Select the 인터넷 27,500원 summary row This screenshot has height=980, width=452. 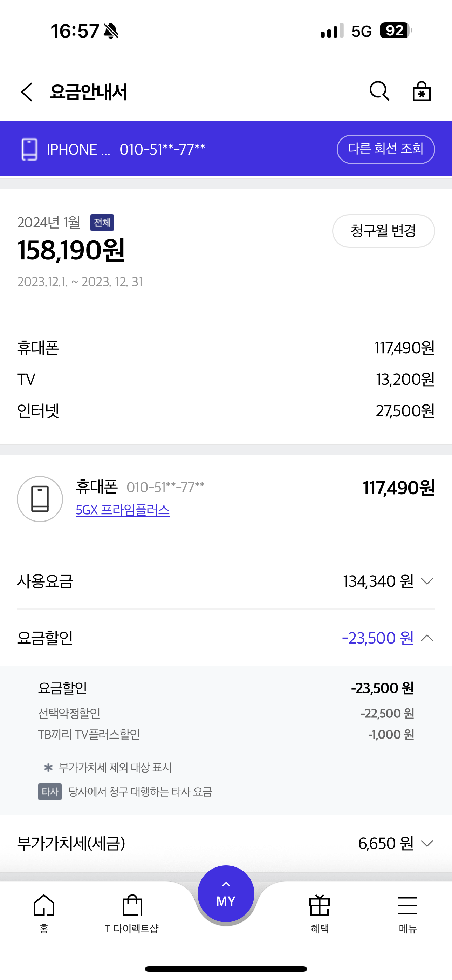[226, 411]
